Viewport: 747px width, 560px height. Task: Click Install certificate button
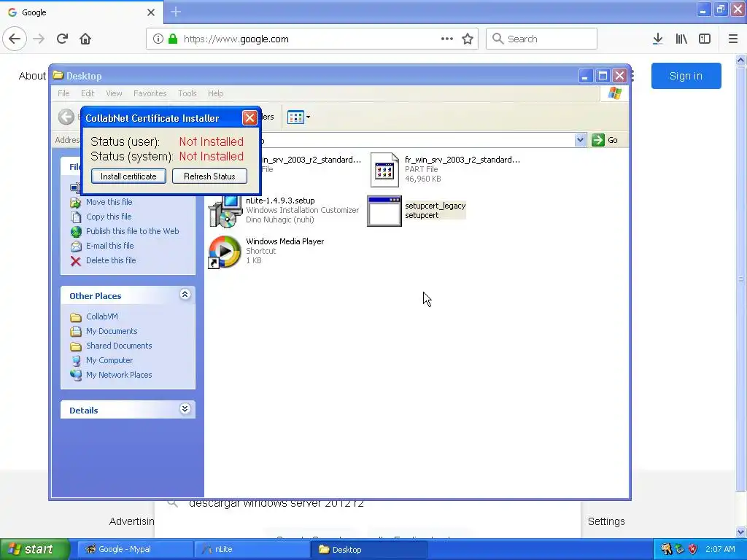point(128,176)
